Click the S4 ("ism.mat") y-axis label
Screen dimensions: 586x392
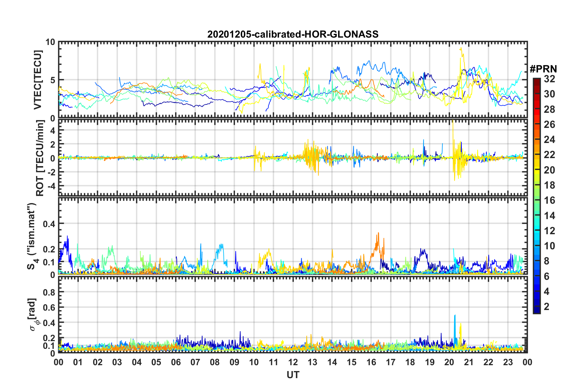(32, 236)
